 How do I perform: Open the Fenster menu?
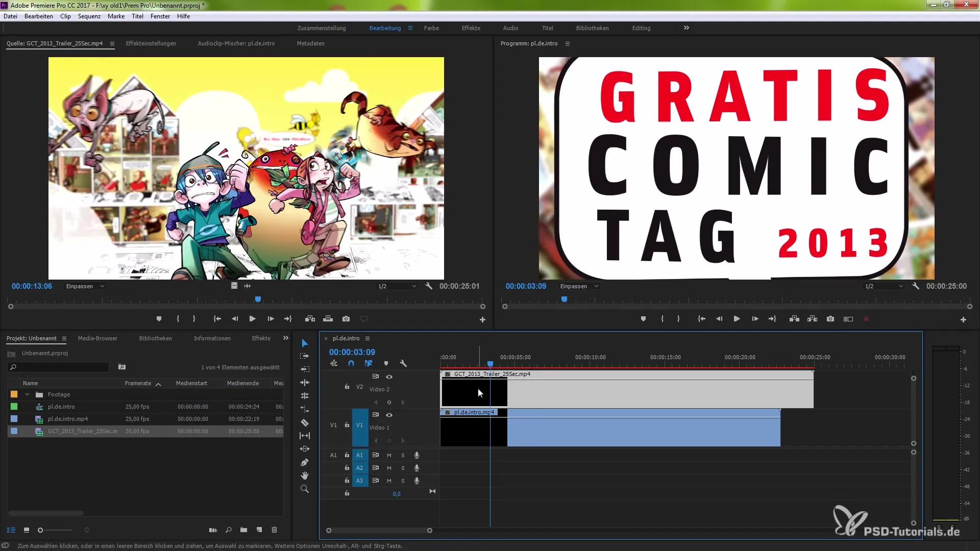[x=160, y=16]
